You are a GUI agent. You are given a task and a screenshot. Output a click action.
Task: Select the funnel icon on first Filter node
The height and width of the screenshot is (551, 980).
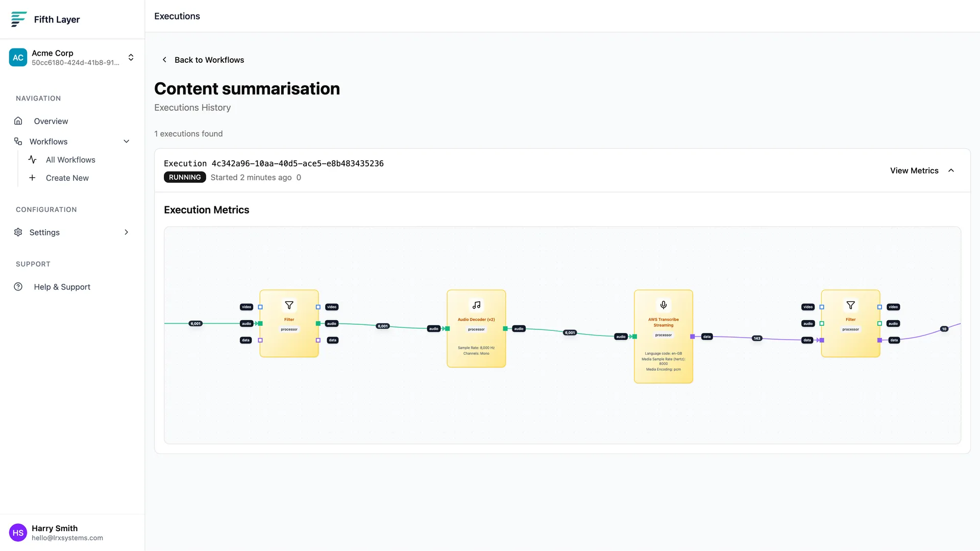[289, 305]
